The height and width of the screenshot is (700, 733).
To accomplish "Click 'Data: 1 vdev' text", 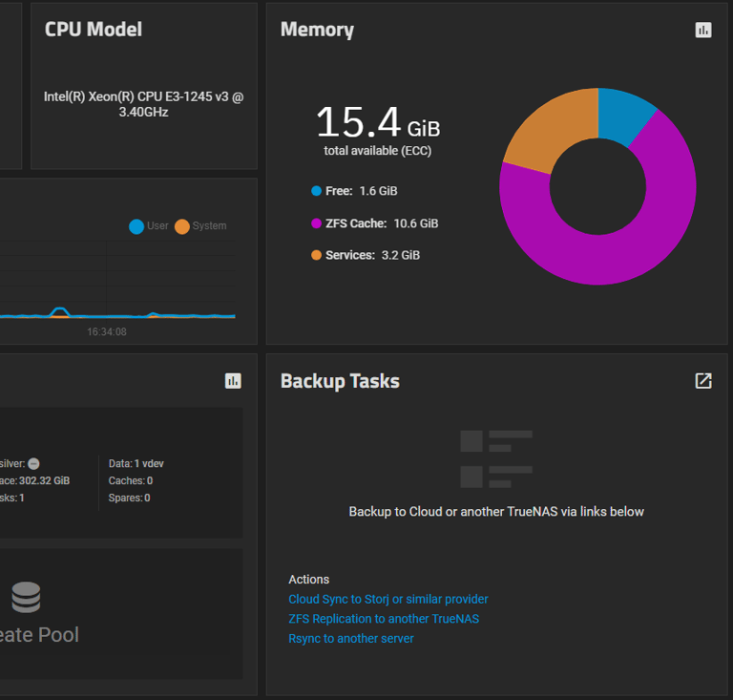I will pos(136,463).
